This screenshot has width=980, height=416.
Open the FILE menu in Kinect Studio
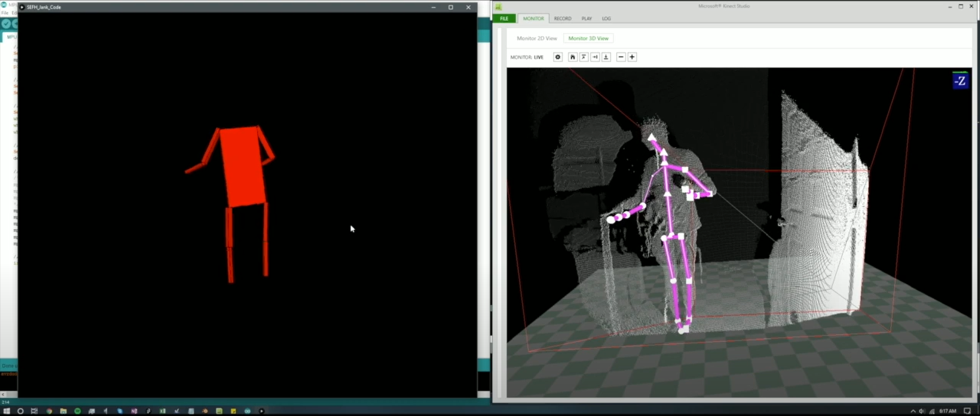pos(504,18)
